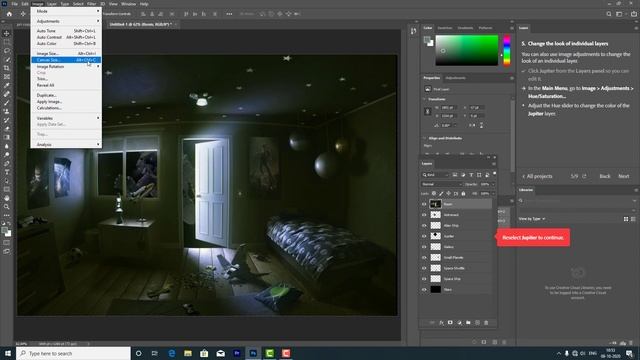Screen dimensions: 640x360
Task: Hide the Space Shuttle layer
Action: [424, 268]
